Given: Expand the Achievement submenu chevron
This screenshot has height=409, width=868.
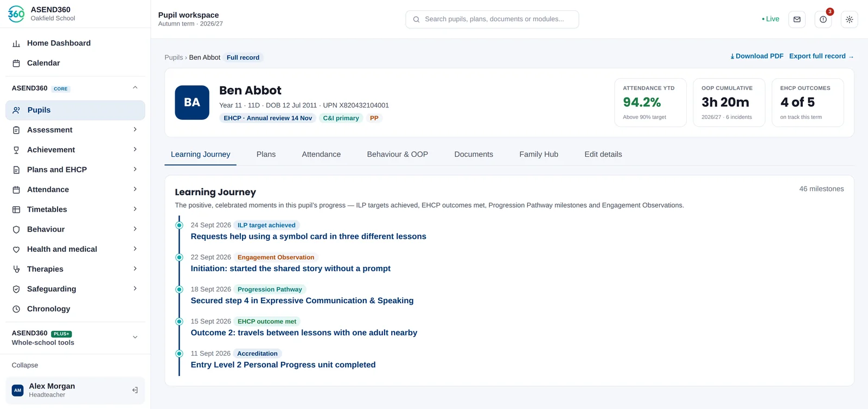Looking at the screenshot, I should [x=135, y=150].
